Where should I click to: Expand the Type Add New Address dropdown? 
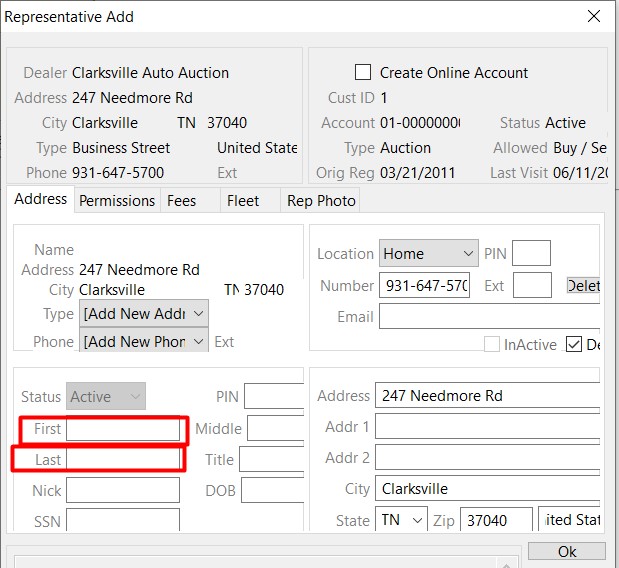(144, 314)
